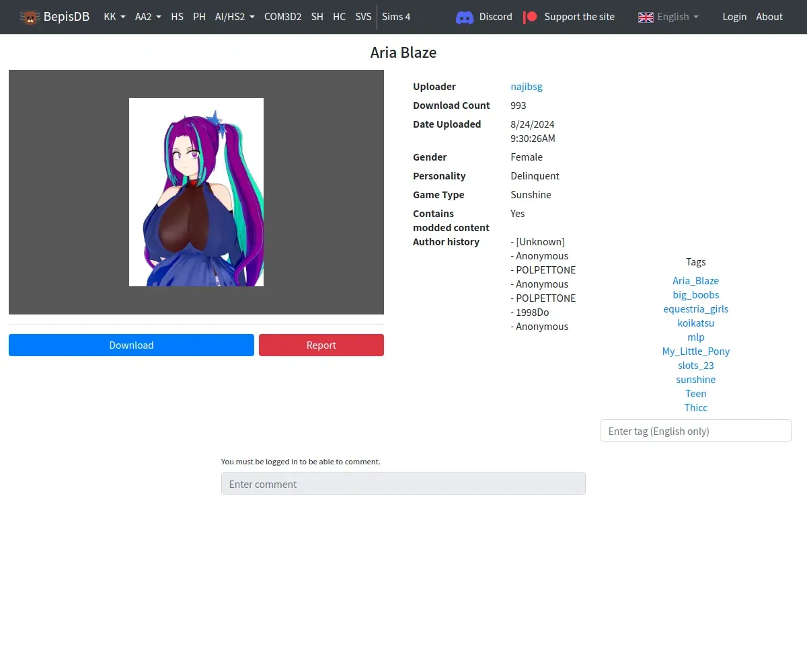This screenshot has width=807, height=672.
Task: Click the must be logged in notice
Action: (301, 462)
